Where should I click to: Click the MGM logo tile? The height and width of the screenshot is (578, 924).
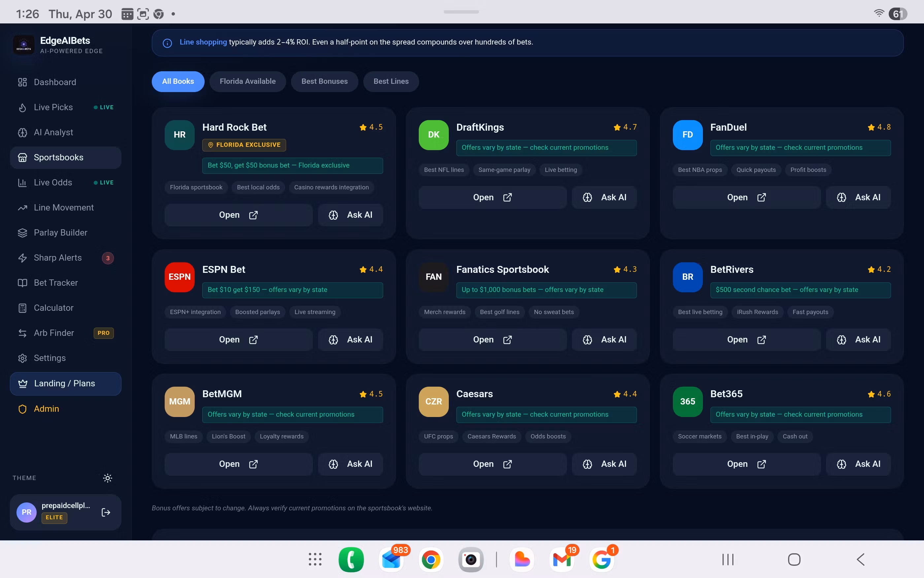(x=180, y=402)
